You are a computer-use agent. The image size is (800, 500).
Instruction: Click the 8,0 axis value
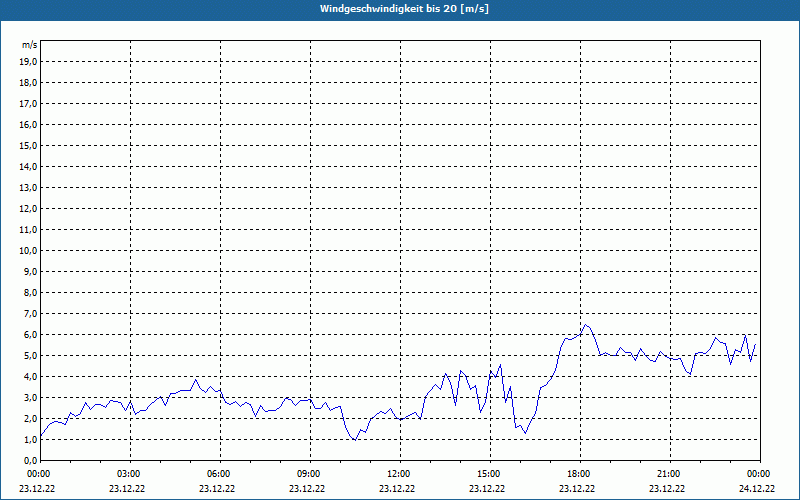(30, 292)
